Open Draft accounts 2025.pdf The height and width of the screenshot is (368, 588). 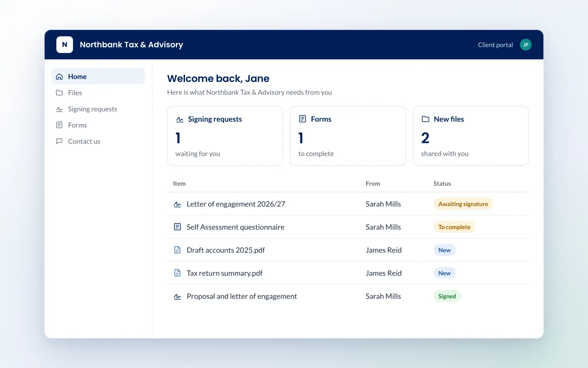[x=226, y=250]
